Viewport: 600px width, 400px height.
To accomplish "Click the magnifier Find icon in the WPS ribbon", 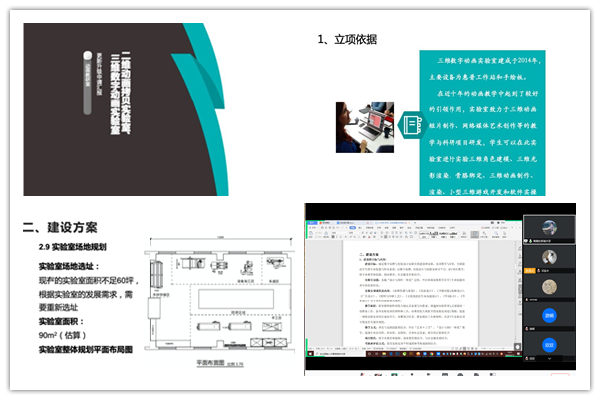I will pyautogui.click(x=496, y=233).
